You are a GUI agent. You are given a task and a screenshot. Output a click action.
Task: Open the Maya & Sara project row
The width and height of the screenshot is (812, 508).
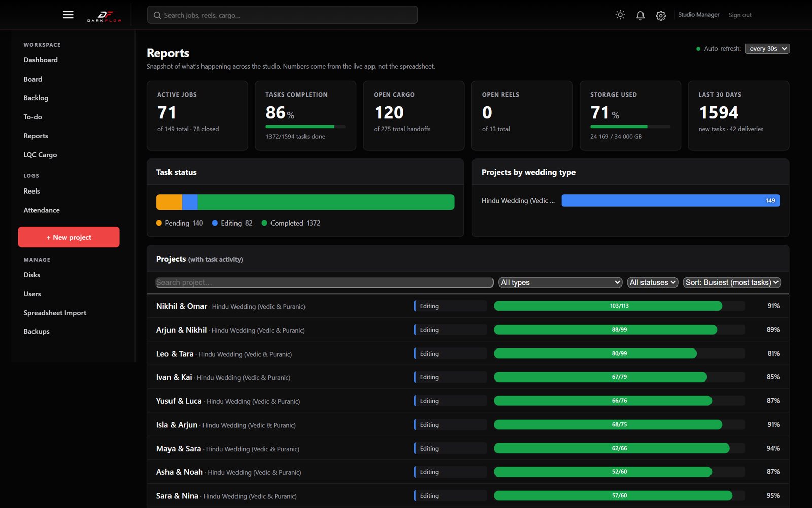(x=468, y=448)
